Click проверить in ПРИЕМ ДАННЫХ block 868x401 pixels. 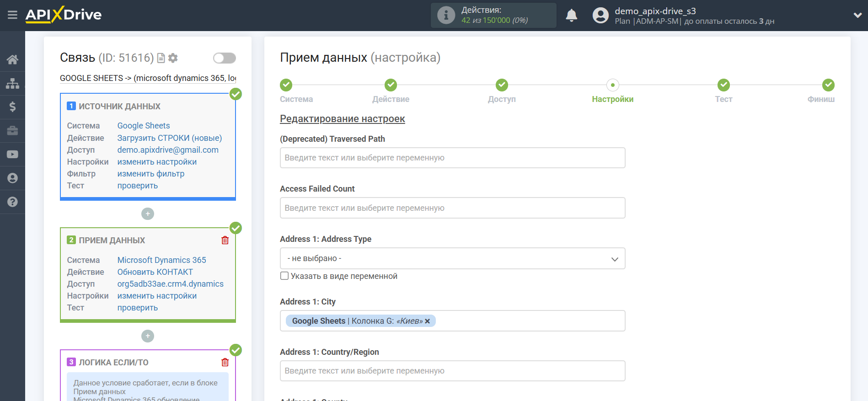click(138, 308)
